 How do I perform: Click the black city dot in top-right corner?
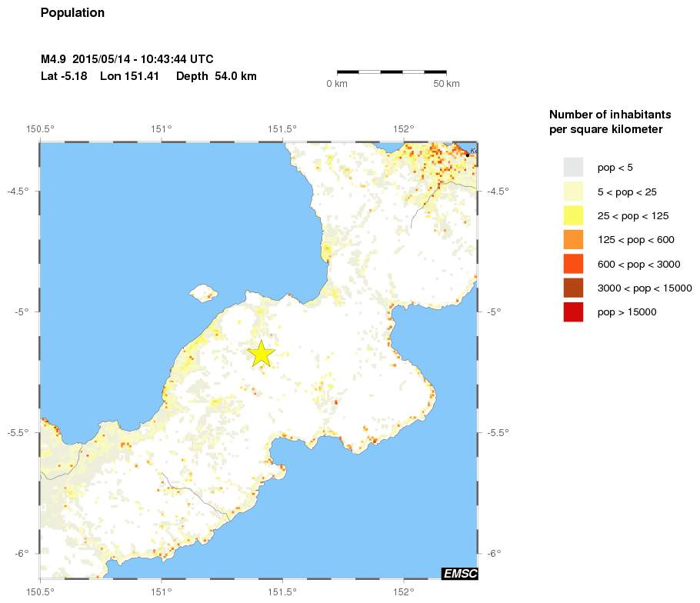coord(467,155)
